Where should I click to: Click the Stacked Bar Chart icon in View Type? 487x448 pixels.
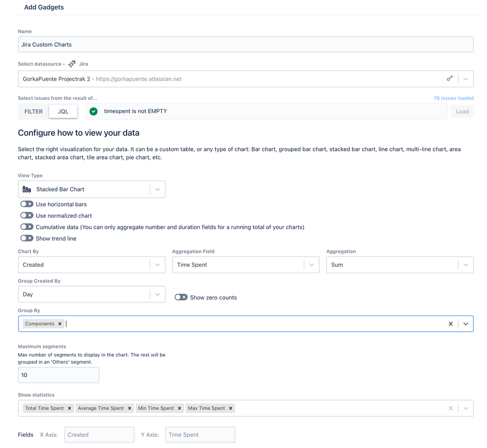27,189
